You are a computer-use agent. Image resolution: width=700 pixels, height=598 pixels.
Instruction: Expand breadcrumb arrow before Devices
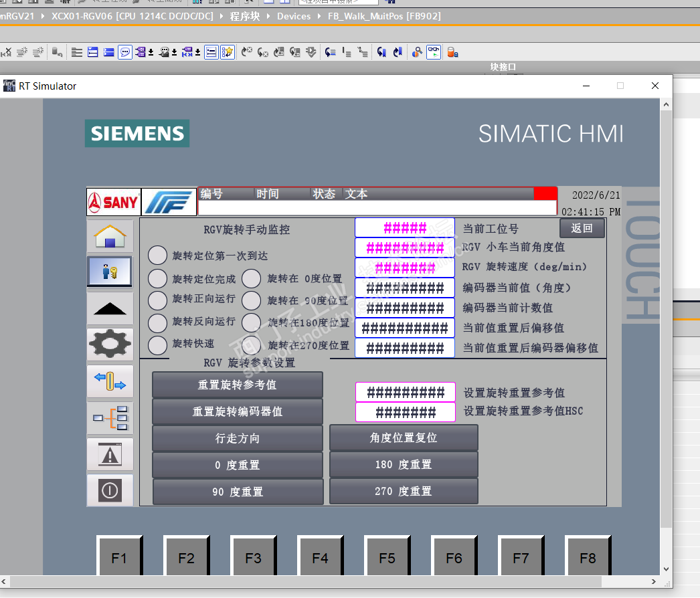(x=268, y=17)
